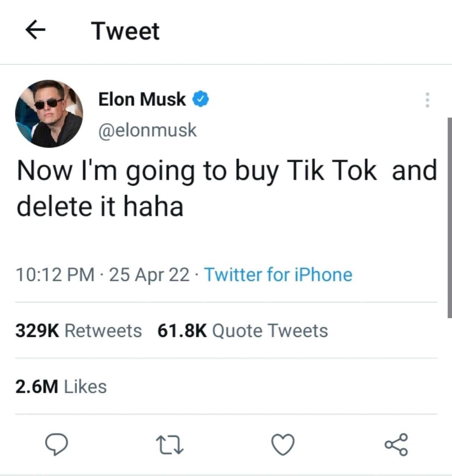This screenshot has width=452, height=476.
Task: Open the profile picture thumbnail
Action: pos(49,113)
